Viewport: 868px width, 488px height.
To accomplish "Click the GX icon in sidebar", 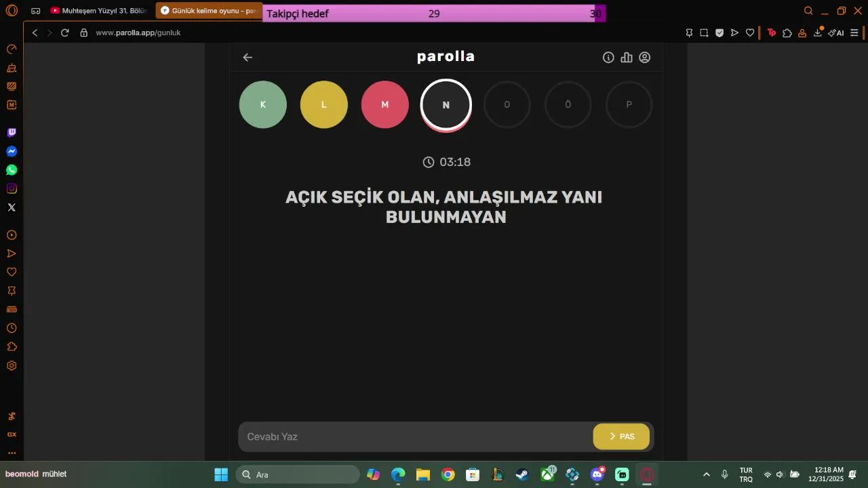I will 12,434.
